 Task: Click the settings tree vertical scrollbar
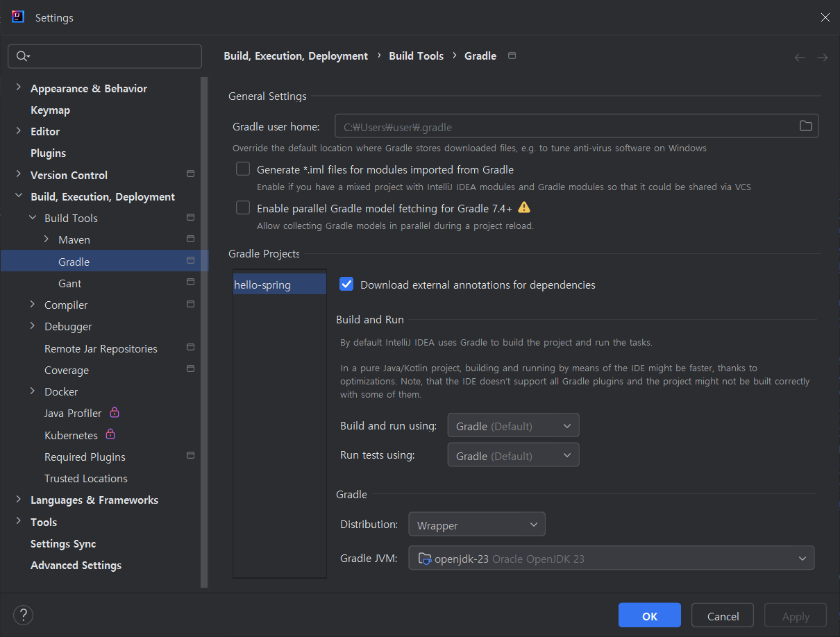pyautogui.click(x=204, y=332)
